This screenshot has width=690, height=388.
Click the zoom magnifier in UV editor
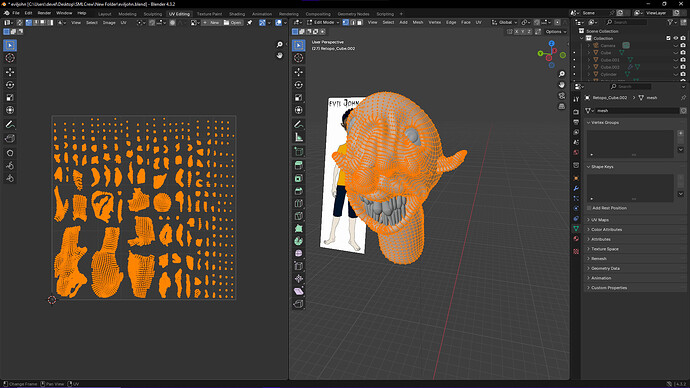point(279,44)
